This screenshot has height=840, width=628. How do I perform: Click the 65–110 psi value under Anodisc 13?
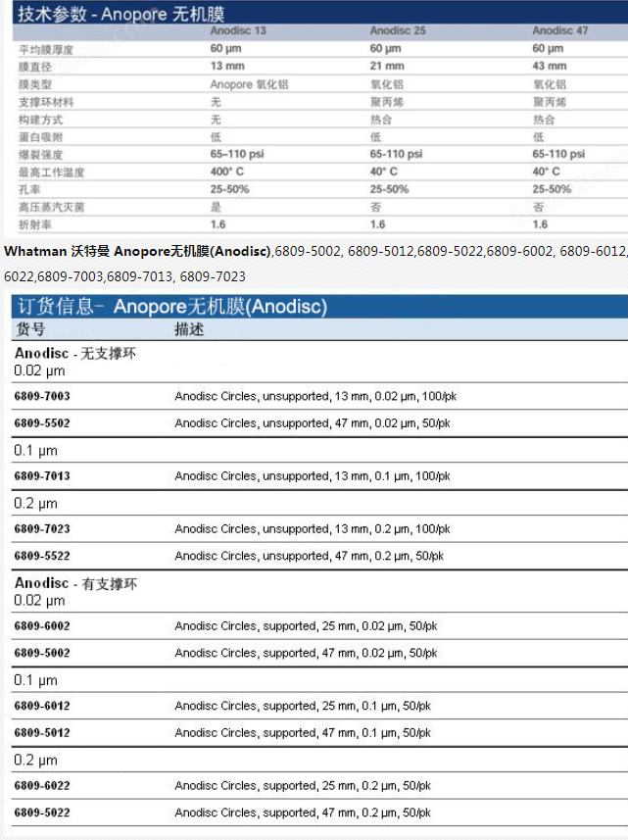coord(237,154)
